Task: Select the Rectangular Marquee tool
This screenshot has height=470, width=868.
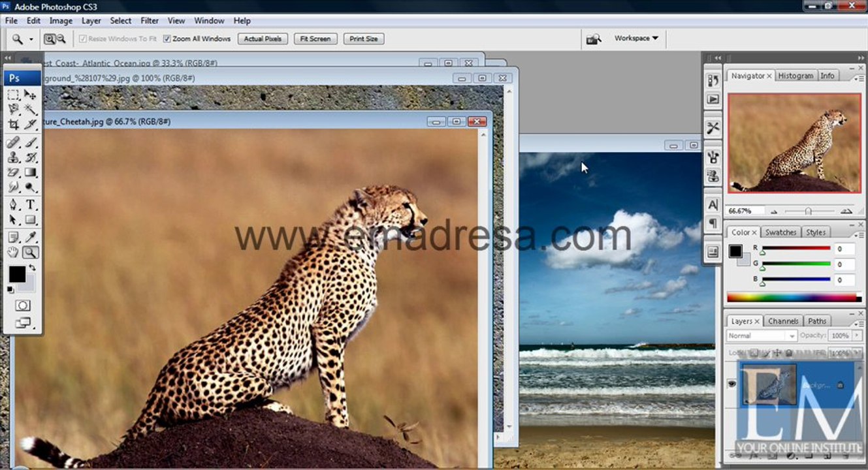Action: pyautogui.click(x=14, y=95)
